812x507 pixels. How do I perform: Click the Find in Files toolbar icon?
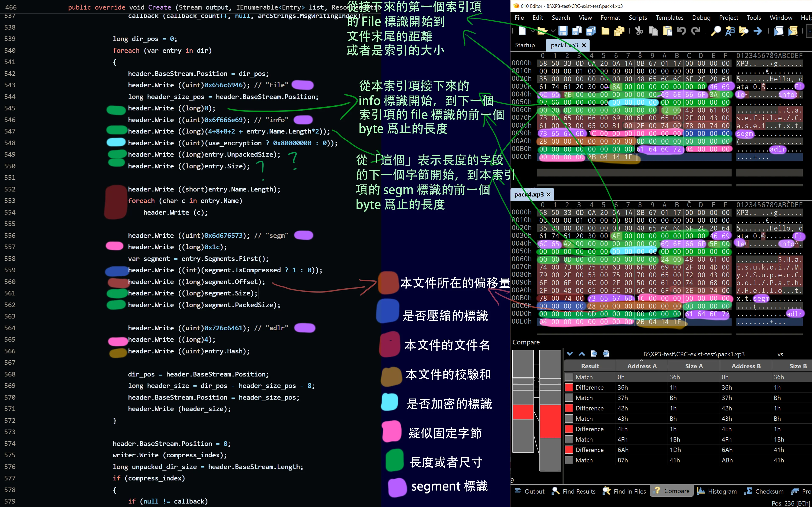(743, 31)
